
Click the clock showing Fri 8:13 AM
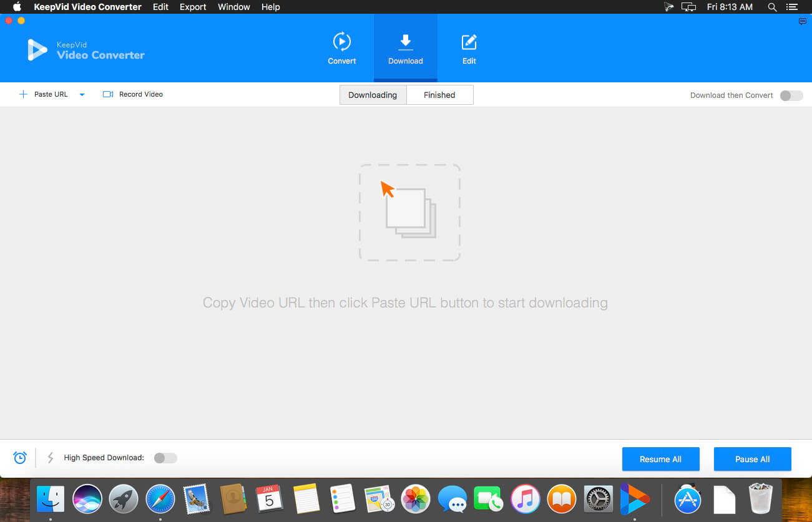pyautogui.click(x=729, y=7)
